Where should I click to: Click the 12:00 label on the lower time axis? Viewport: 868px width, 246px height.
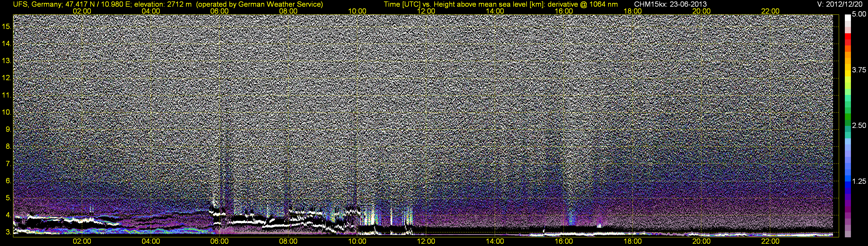426,241
